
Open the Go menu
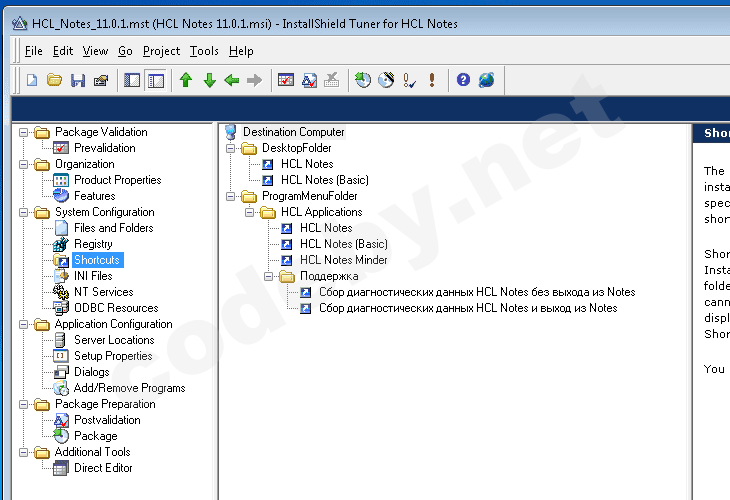[x=125, y=51]
